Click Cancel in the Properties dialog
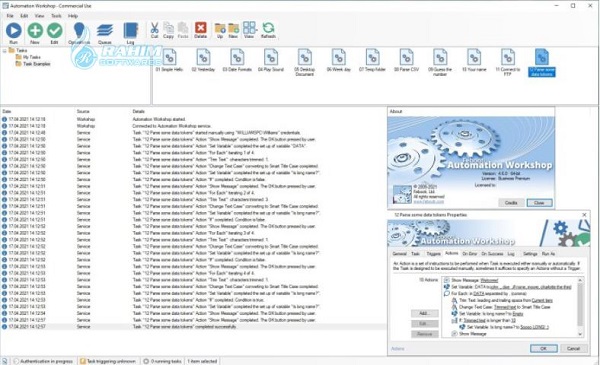The width and height of the screenshot is (600, 365). tap(573, 349)
